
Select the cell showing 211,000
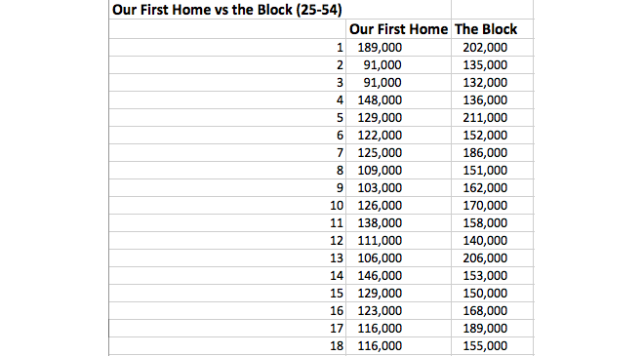[492, 118]
